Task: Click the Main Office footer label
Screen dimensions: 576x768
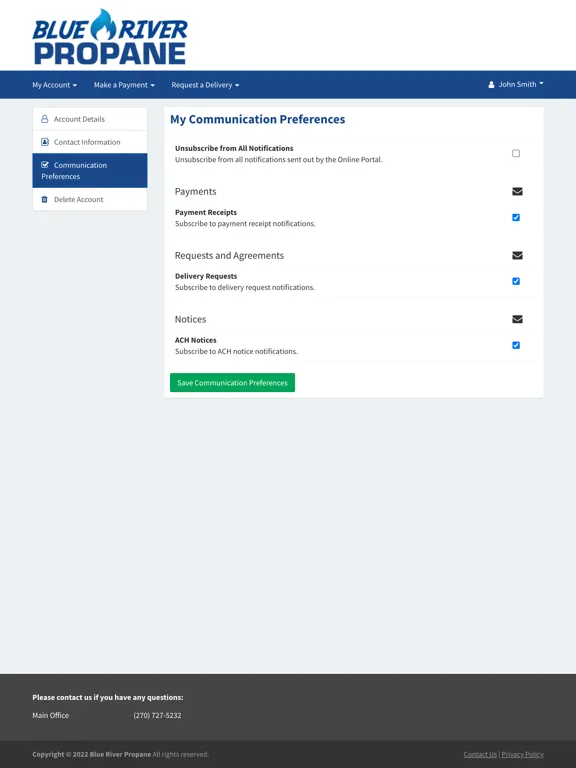Action: pyautogui.click(x=50, y=715)
